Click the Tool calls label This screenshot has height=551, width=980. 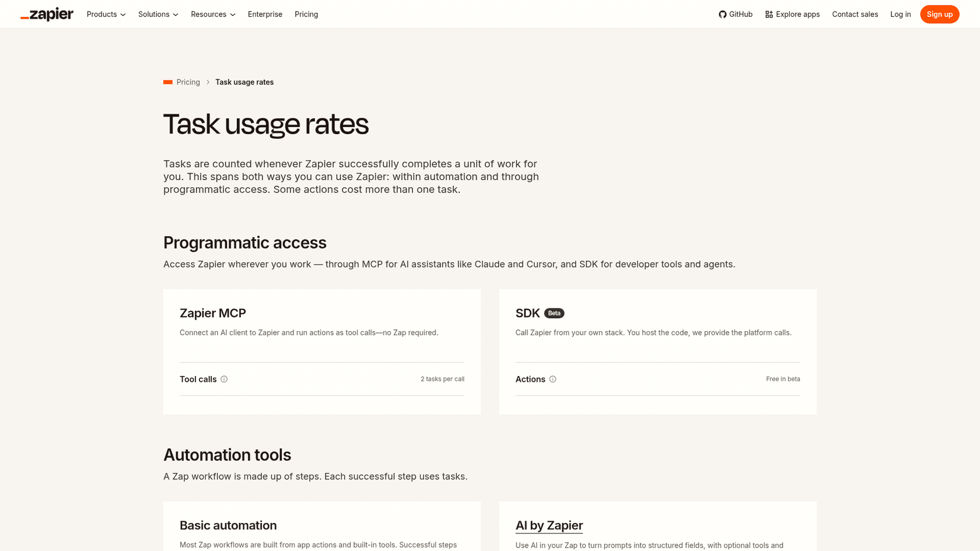198,379
